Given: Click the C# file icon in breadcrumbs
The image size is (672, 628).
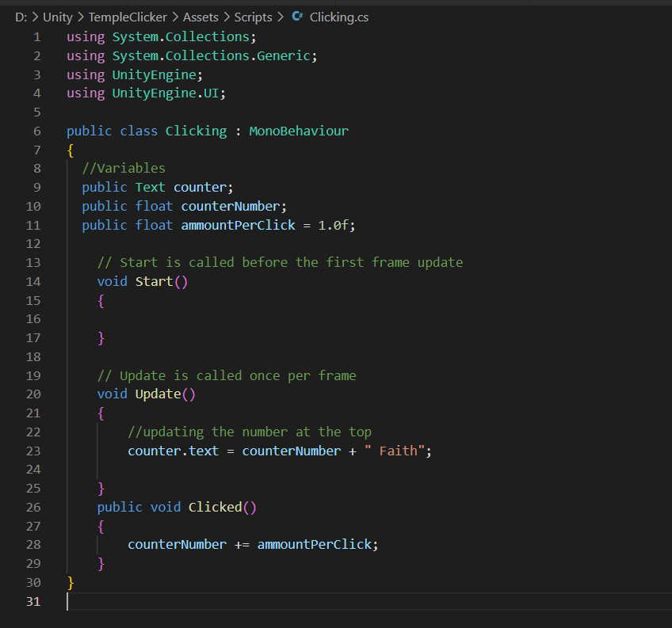Looking at the screenshot, I should coord(297,17).
